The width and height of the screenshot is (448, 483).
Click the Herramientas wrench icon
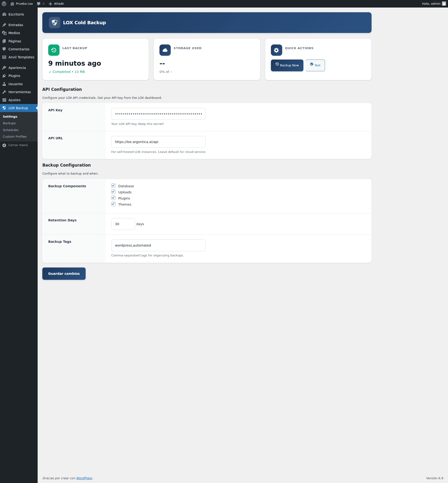point(4,92)
